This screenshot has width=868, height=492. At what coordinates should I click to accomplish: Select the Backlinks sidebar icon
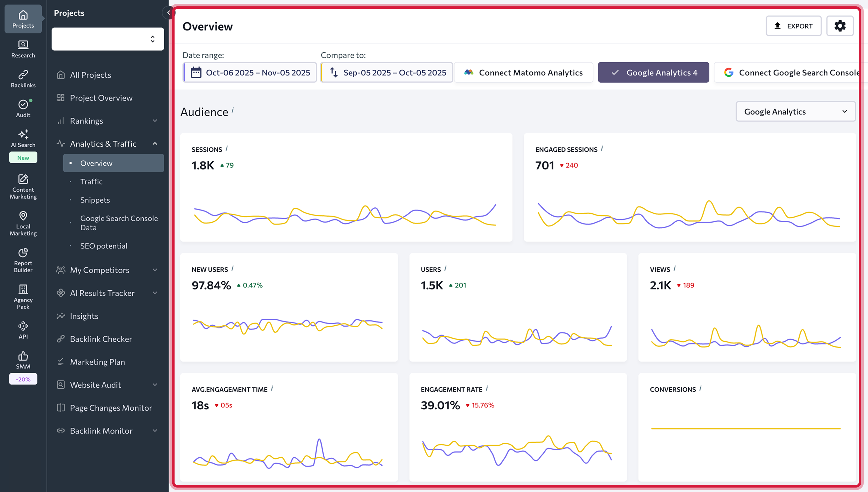coord(23,78)
